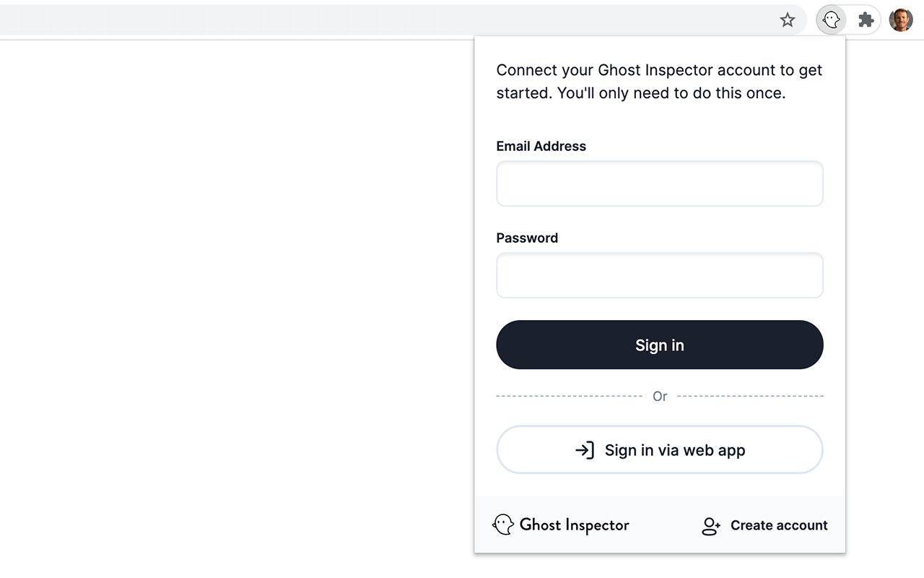
Task: Open the Chrome extensions puzzle piece menu
Action: pyautogui.click(x=866, y=20)
